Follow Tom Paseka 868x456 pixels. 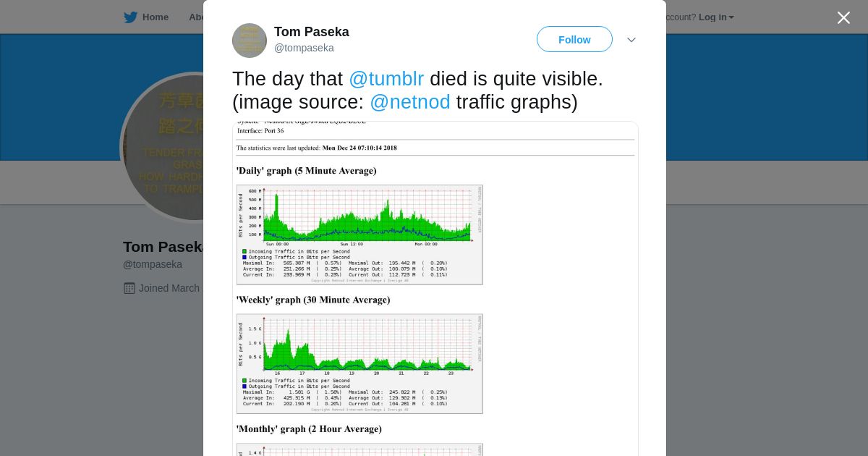tap(574, 40)
